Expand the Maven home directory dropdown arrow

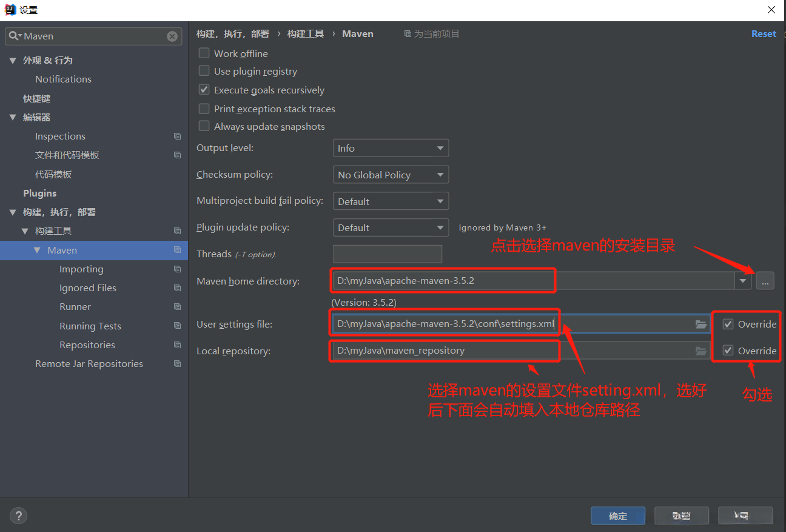[x=743, y=281]
